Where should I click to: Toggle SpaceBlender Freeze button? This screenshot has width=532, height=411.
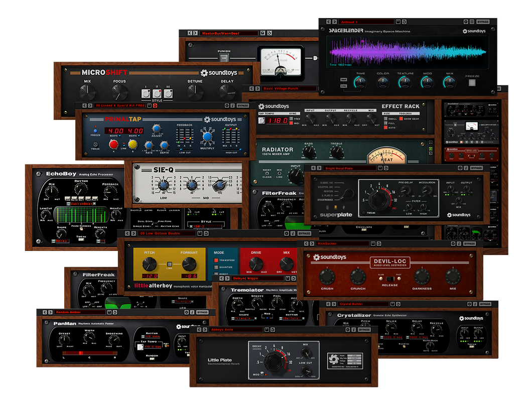472,82
